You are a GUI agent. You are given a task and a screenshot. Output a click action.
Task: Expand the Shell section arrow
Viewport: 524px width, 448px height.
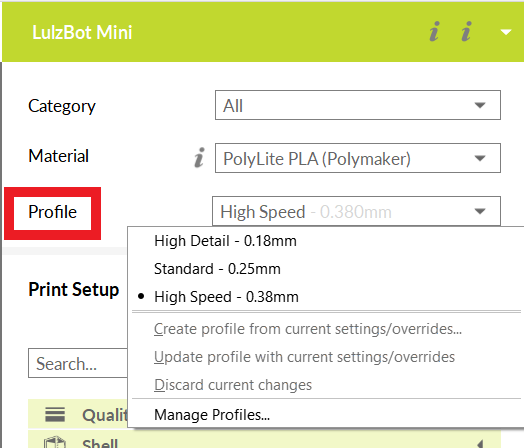480,443
